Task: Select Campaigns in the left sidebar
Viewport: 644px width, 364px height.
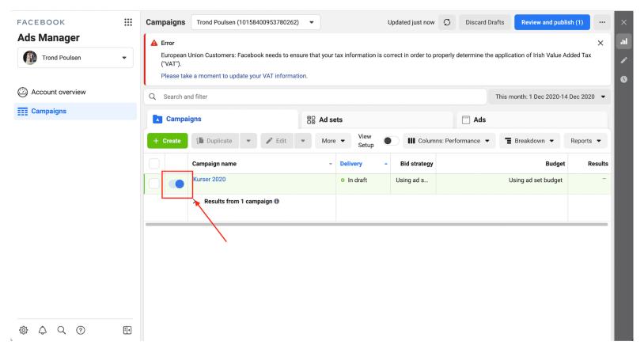Action: pyautogui.click(x=75, y=112)
